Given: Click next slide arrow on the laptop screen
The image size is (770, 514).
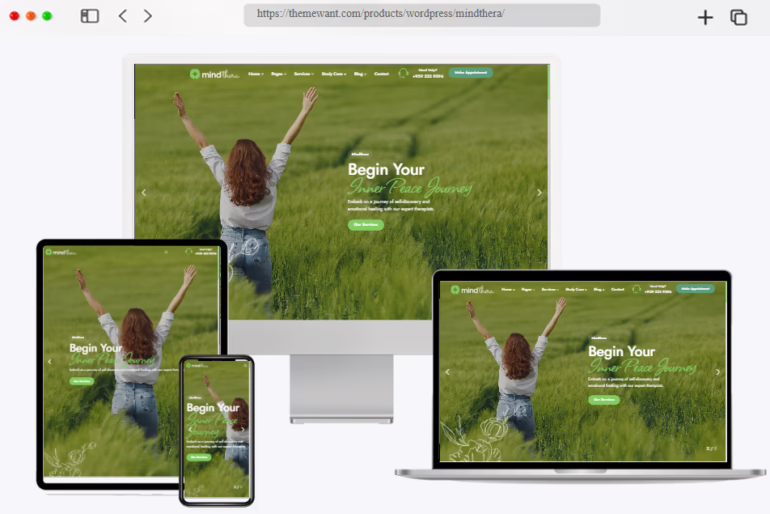Looking at the screenshot, I should pos(718,372).
